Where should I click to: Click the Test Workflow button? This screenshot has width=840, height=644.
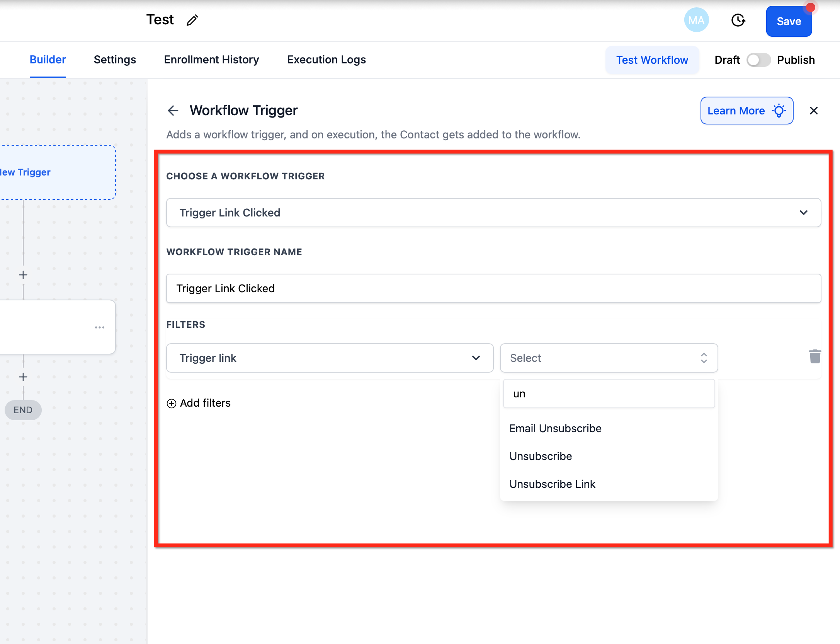pos(652,60)
